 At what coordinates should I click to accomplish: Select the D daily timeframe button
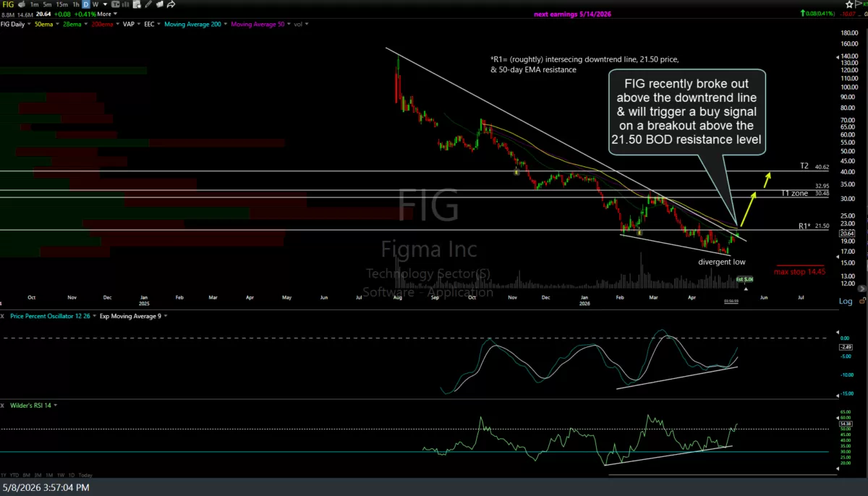pos(85,4)
